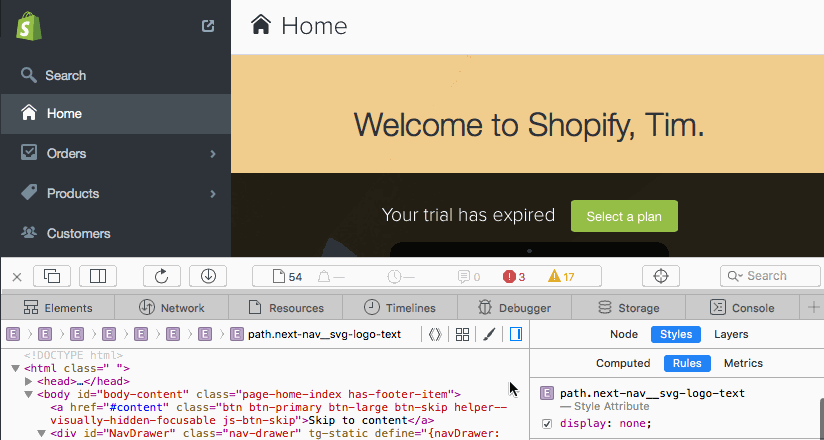Uncheck the display: none property
Image resolution: width=824 pixels, height=440 pixels.
[x=547, y=424]
